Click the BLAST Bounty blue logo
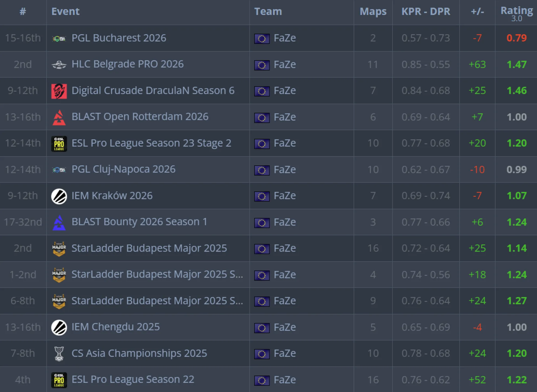Screen dimensions: 537x392 tap(59, 222)
